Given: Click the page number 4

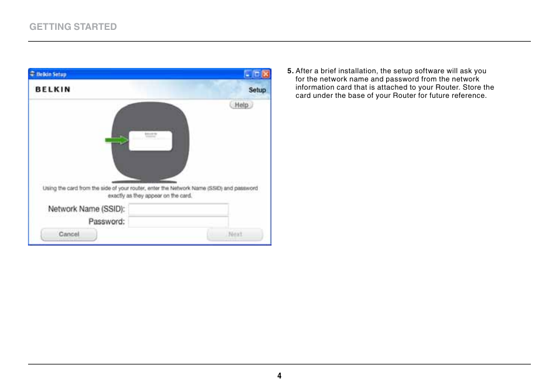Looking at the screenshot, I should pyautogui.click(x=279, y=376).
